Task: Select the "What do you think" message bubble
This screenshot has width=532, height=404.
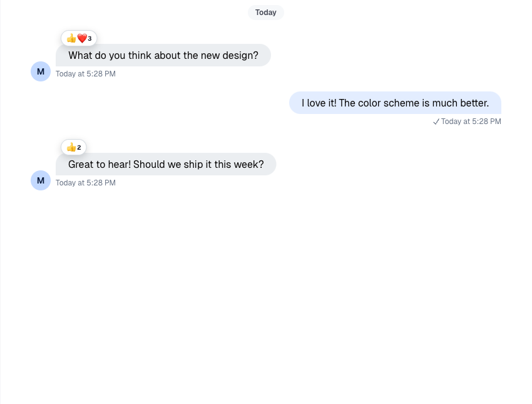Action: point(163,55)
